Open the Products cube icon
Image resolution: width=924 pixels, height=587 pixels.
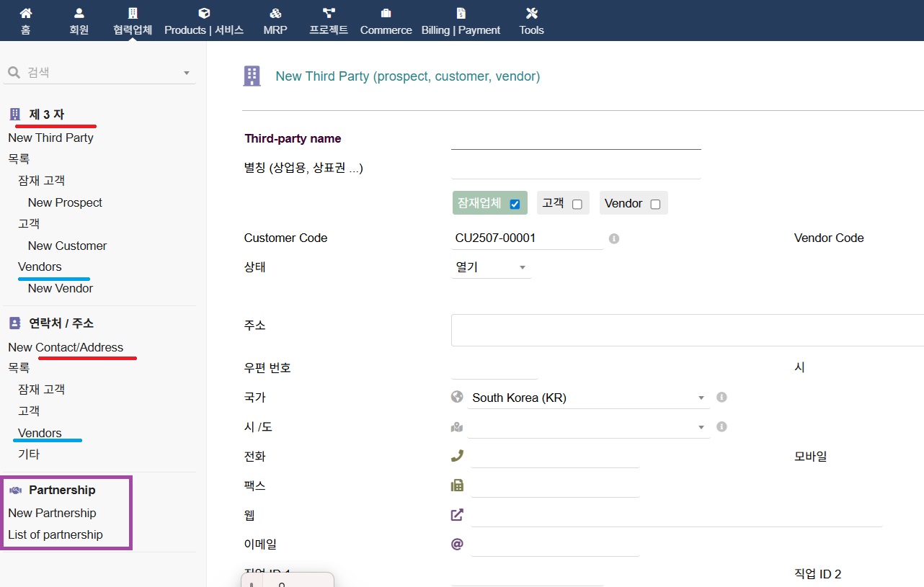[204, 13]
